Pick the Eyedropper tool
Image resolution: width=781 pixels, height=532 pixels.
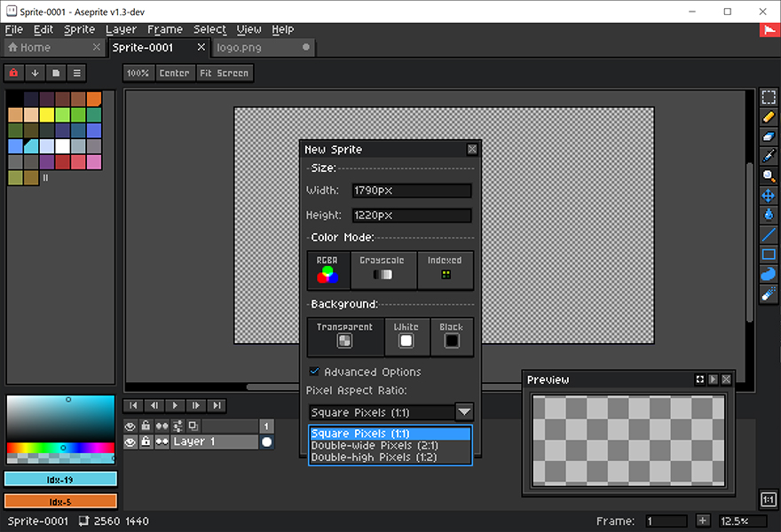[769, 155]
